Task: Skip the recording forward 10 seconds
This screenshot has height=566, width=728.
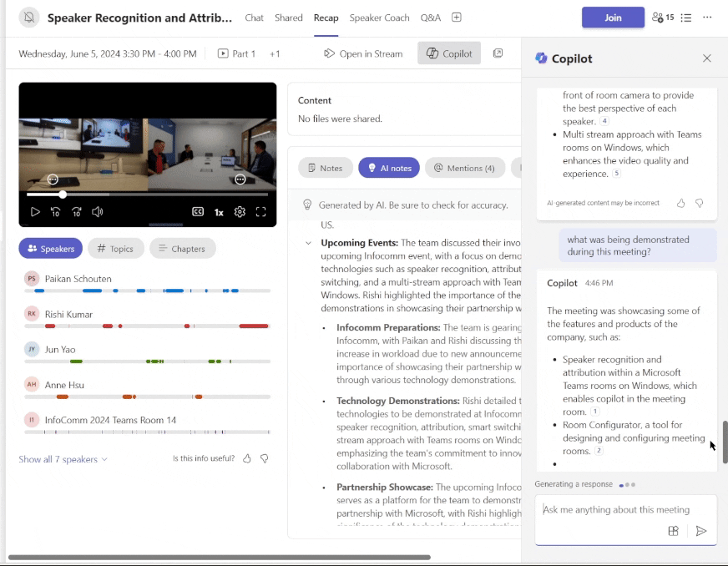Action: (77, 212)
